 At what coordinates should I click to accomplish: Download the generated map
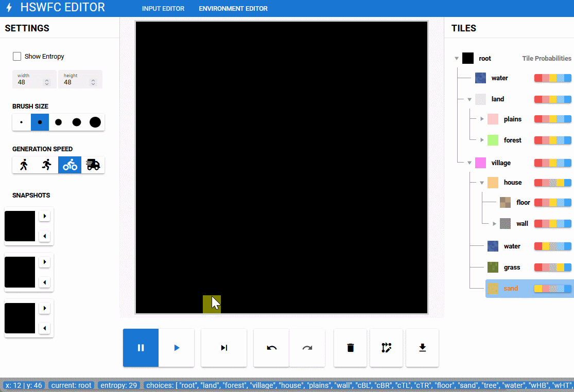[x=422, y=348]
